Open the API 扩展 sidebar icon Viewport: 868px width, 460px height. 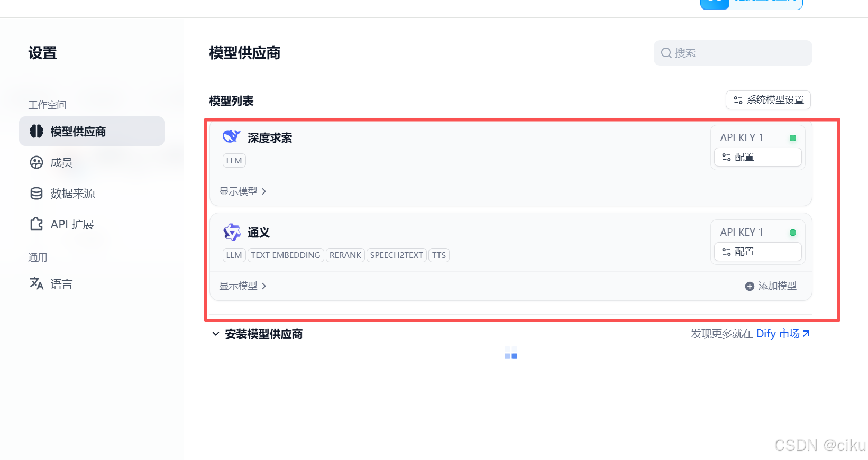pyautogui.click(x=36, y=224)
